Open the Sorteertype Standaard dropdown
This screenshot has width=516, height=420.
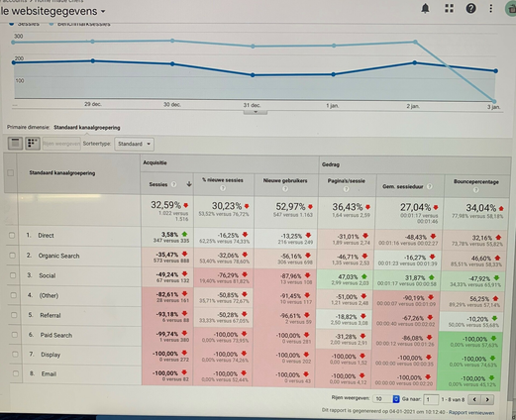134,144
